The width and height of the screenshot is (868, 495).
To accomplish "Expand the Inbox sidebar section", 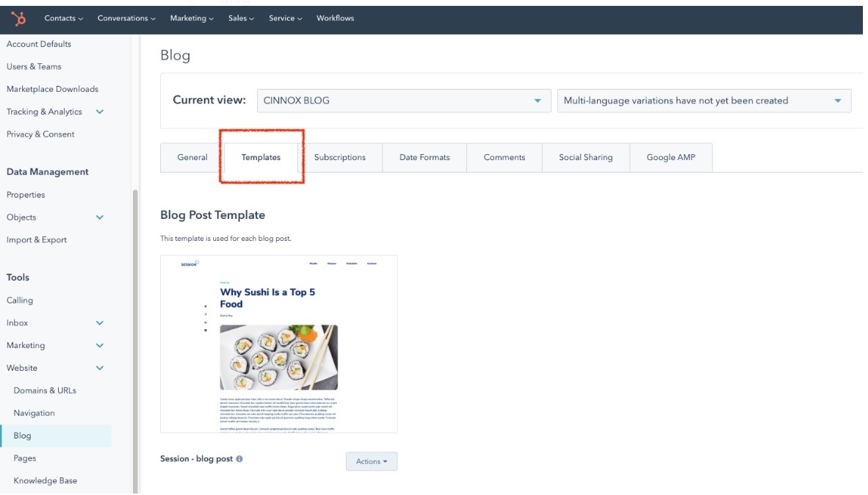I will [x=100, y=322].
